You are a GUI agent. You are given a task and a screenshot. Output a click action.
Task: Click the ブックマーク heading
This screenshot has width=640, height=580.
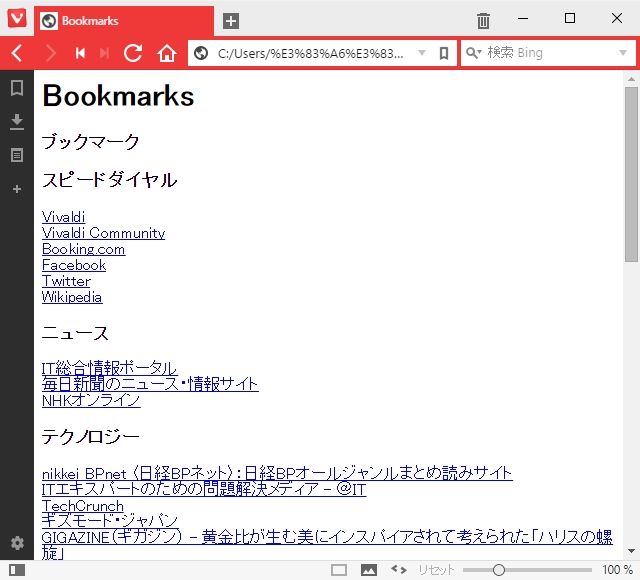point(90,142)
